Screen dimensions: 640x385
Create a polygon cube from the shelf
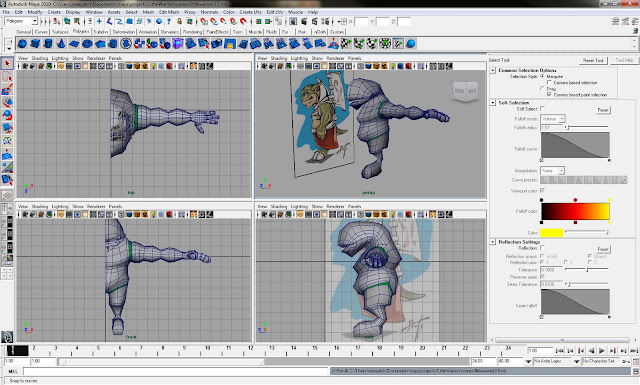(x=35, y=44)
